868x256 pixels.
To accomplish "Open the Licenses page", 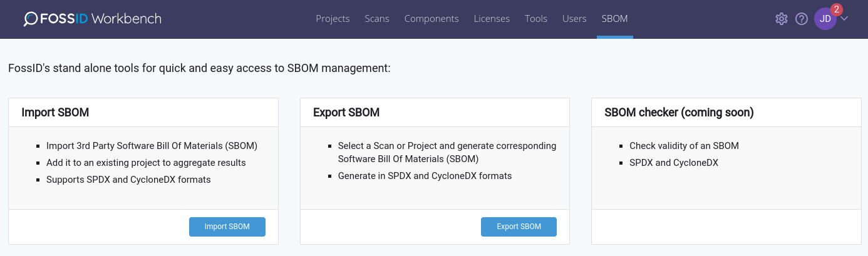I will tap(492, 19).
